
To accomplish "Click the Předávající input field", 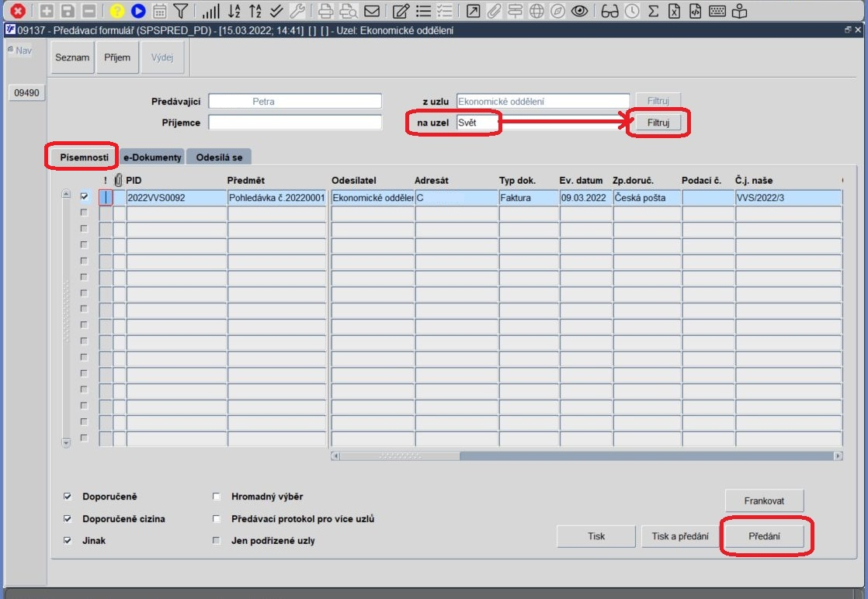I will click(294, 101).
